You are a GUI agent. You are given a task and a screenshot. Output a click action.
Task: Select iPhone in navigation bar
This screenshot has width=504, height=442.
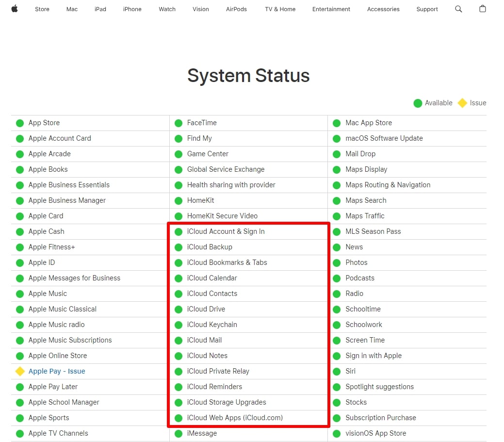tap(132, 9)
